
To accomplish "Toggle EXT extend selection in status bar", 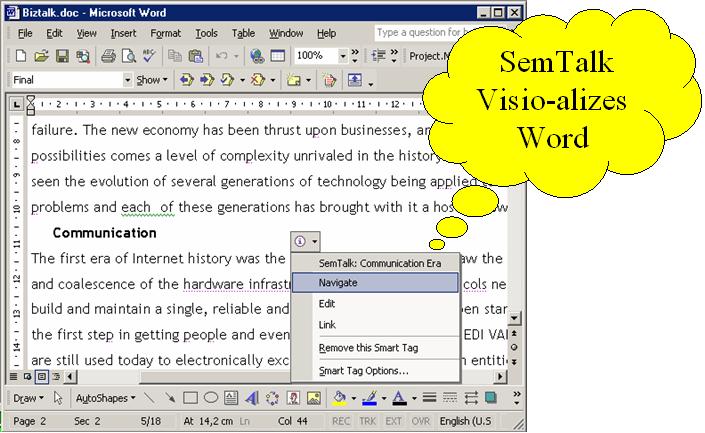I will pyautogui.click(x=393, y=421).
